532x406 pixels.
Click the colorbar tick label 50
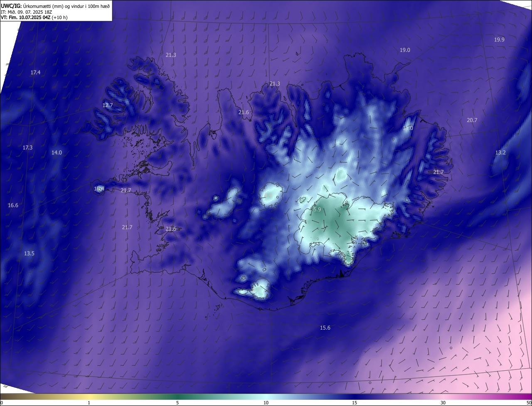pyautogui.click(x=529, y=403)
